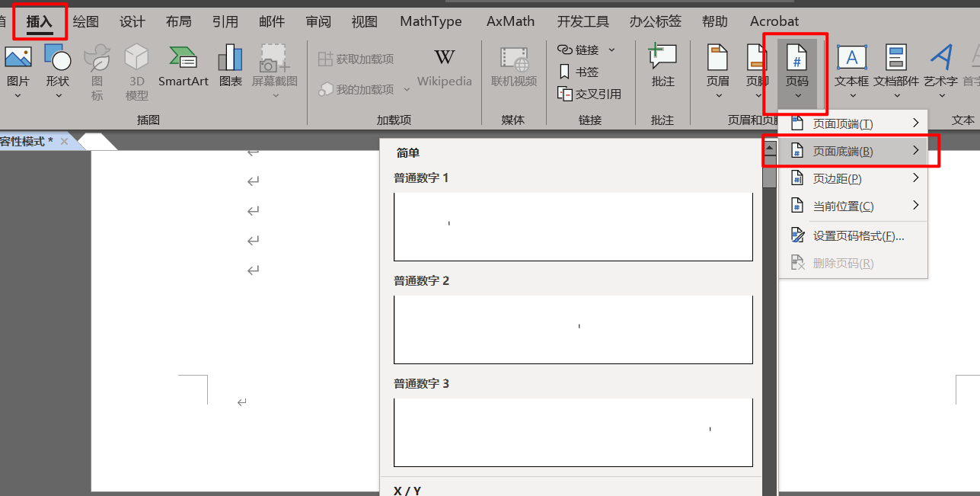Add a 书签 bookmark
Viewport: 980px width, 496px height.
coord(579,72)
